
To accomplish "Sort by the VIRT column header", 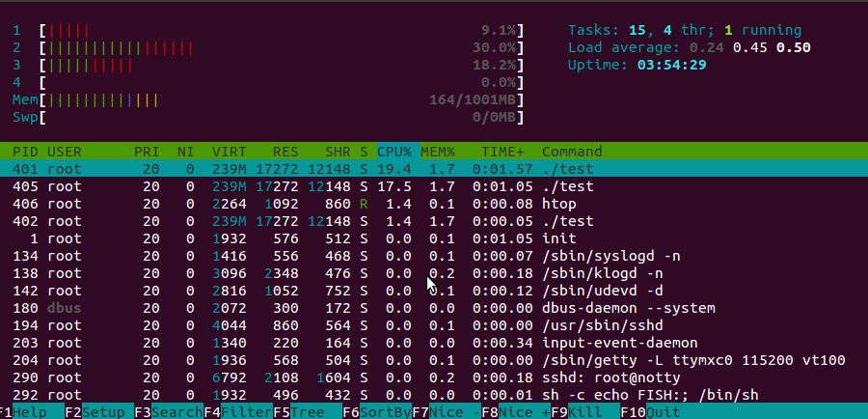I will (230, 152).
